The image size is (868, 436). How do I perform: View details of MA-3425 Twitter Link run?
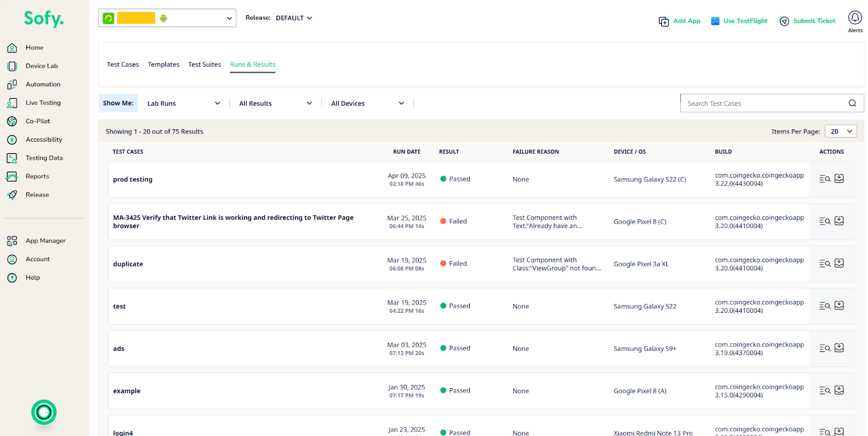pyautogui.click(x=825, y=222)
